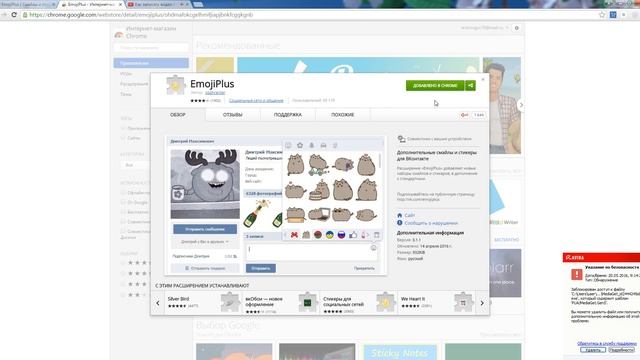Click the green share icon beside the added button
640x360 pixels.
click(x=471, y=85)
